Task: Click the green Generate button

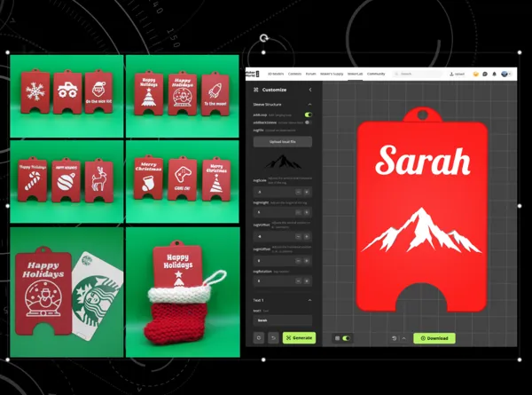Action: 300,338
